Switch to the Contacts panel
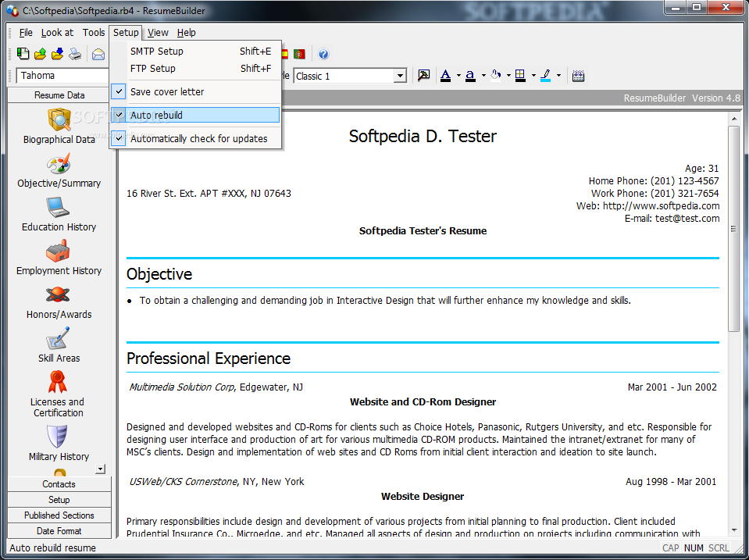Image resolution: width=749 pixels, height=560 pixels. point(59,484)
